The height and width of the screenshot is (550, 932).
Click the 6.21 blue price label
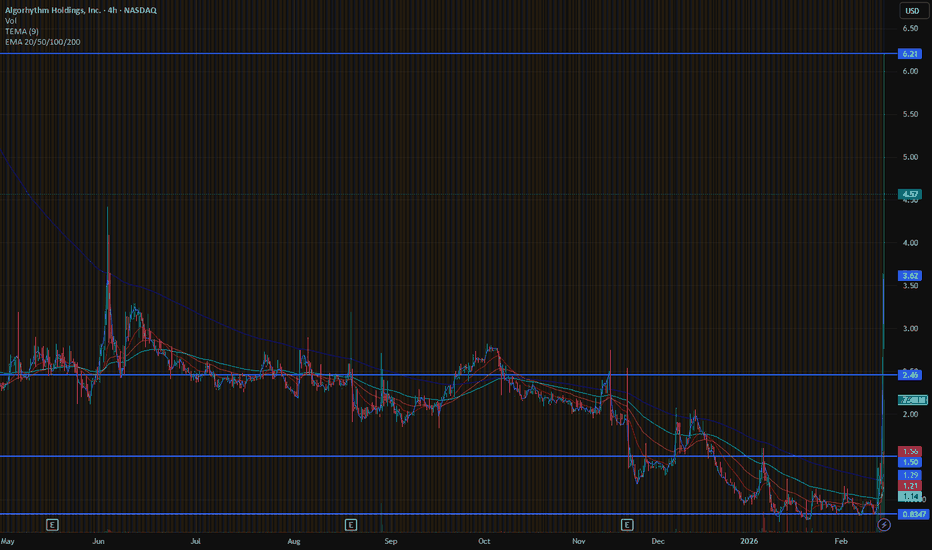tap(911, 53)
